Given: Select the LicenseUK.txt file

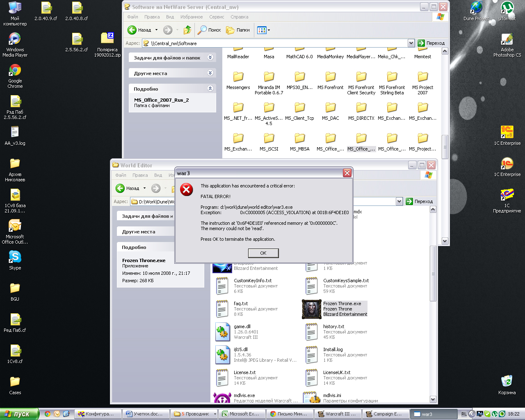Looking at the screenshot, I should [x=336, y=378].
